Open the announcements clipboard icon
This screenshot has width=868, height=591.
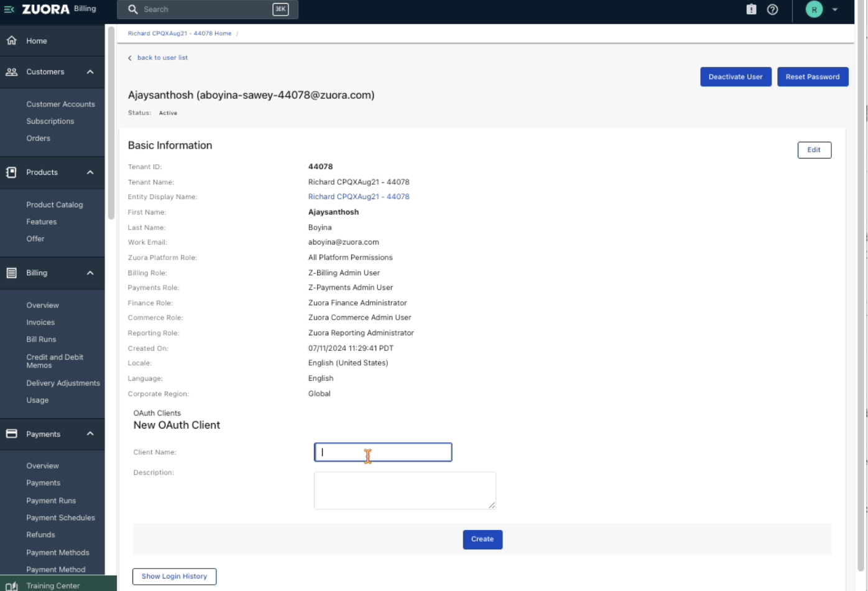(x=751, y=9)
